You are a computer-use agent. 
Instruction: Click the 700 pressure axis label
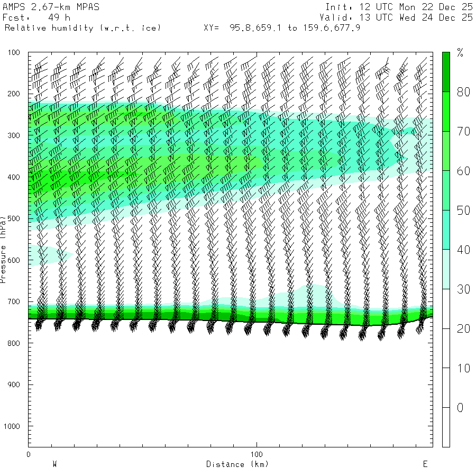point(14,302)
